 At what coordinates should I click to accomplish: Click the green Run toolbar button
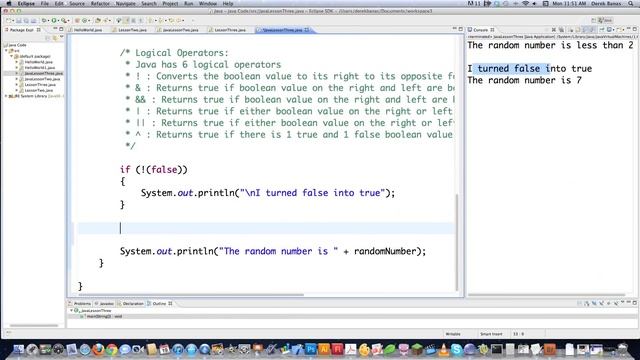point(54,20)
